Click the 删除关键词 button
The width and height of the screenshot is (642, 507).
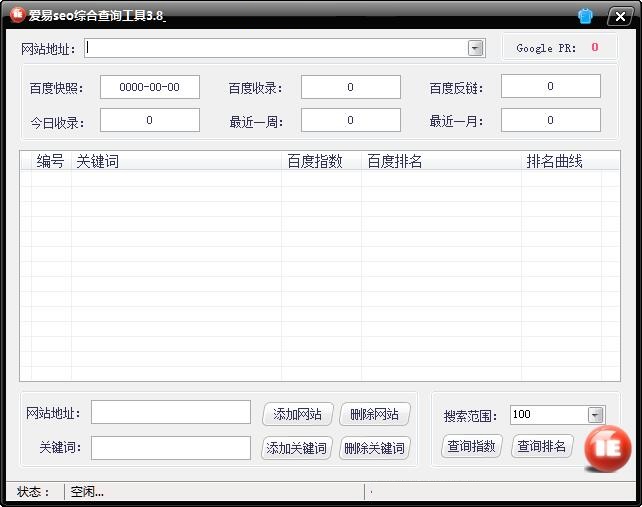tap(375, 448)
